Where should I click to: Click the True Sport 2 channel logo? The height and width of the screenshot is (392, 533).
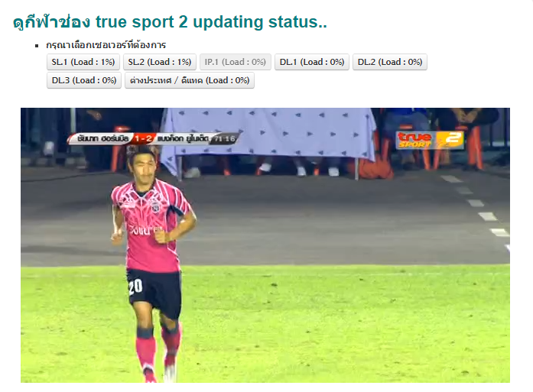pyautogui.click(x=430, y=139)
